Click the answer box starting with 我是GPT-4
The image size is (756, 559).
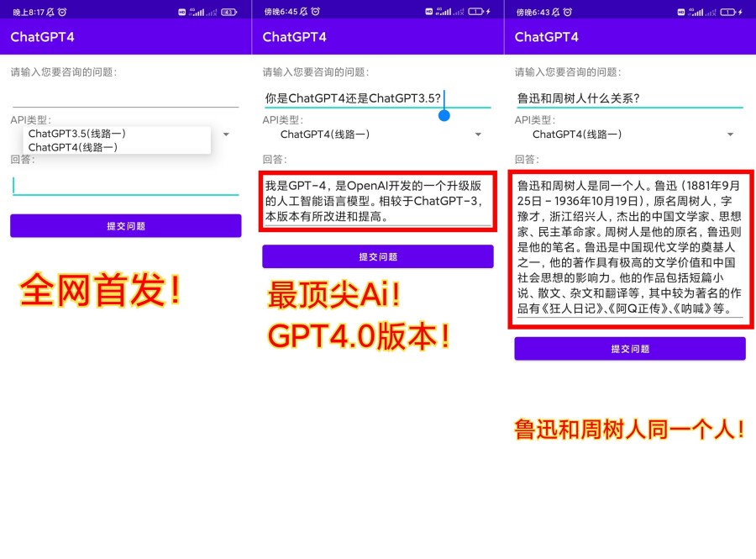pyautogui.click(x=377, y=201)
